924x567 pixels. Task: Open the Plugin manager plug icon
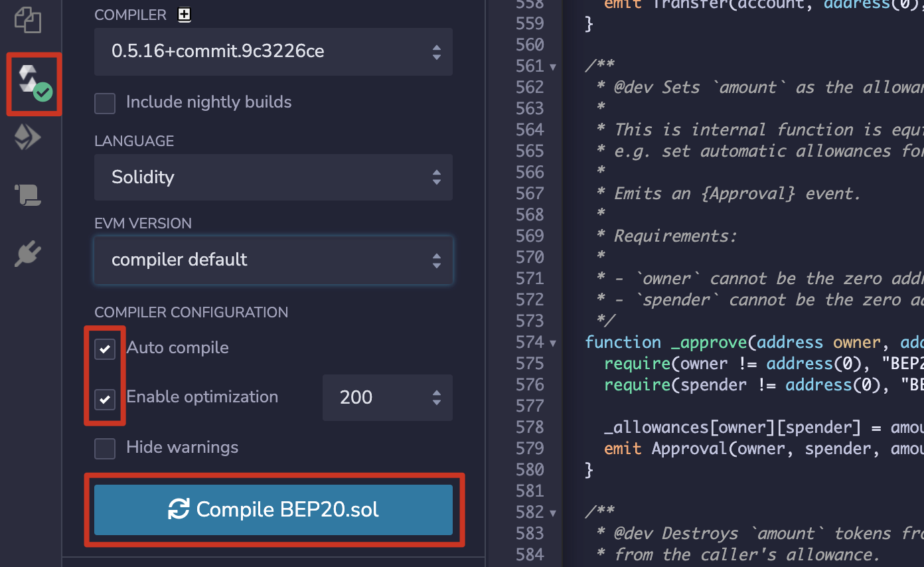(28, 254)
